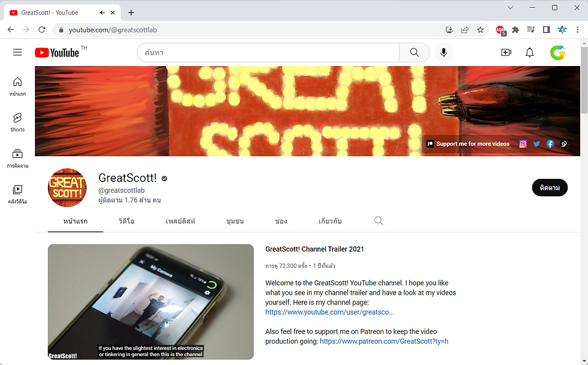Image resolution: width=588 pixels, height=365 pixels.
Task: Open คลังวิดีโอ library in sidebar
Action: click(17, 195)
